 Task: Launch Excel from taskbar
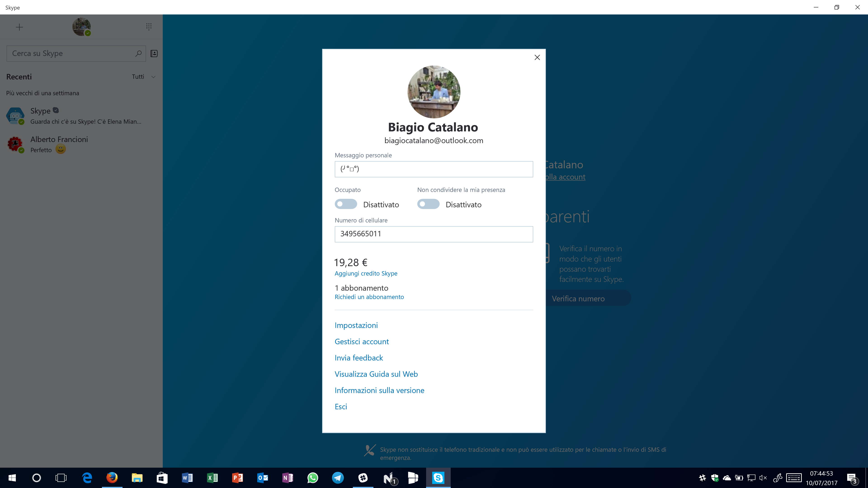pyautogui.click(x=212, y=478)
